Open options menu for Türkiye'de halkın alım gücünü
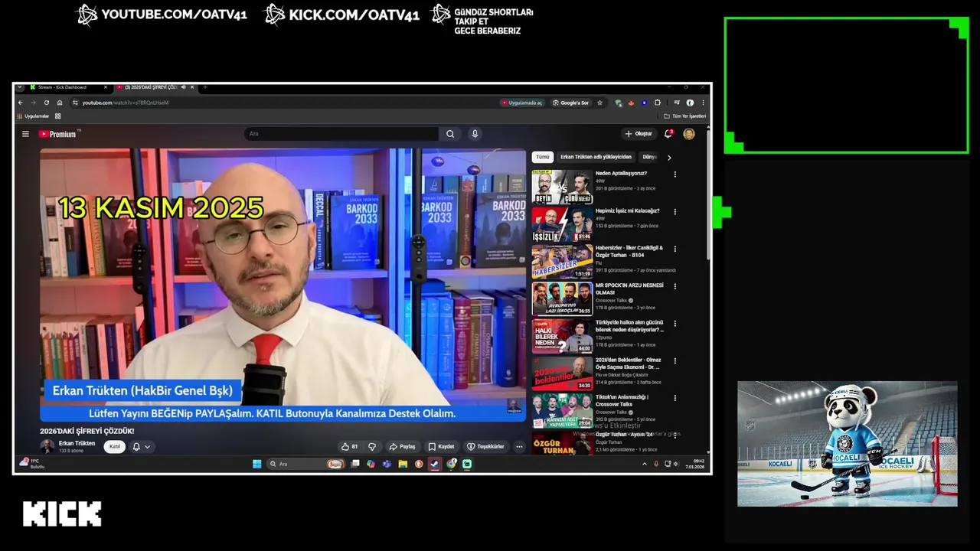The width and height of the screenshot is (980, 551). 675,324
